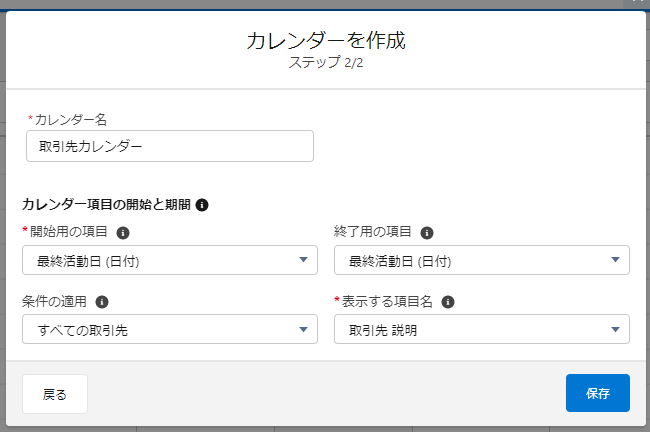The width and height of the screenshot is (650, 432).
Task: Click the カレンダーを作成 dialog title
Action: (326, 40)
